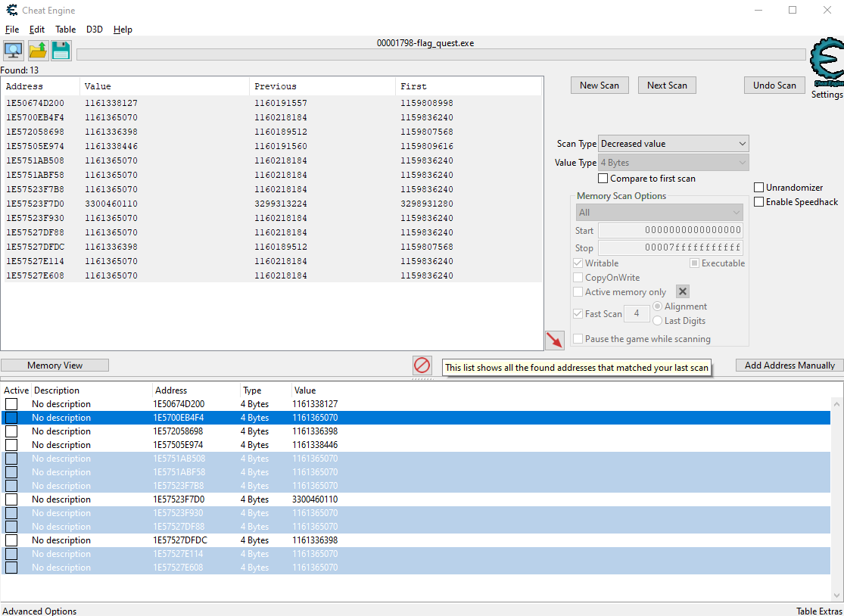Click the open folder load table icon
Image resolution: width=844 pixels, height=616 pixels.
pos(38,50)
